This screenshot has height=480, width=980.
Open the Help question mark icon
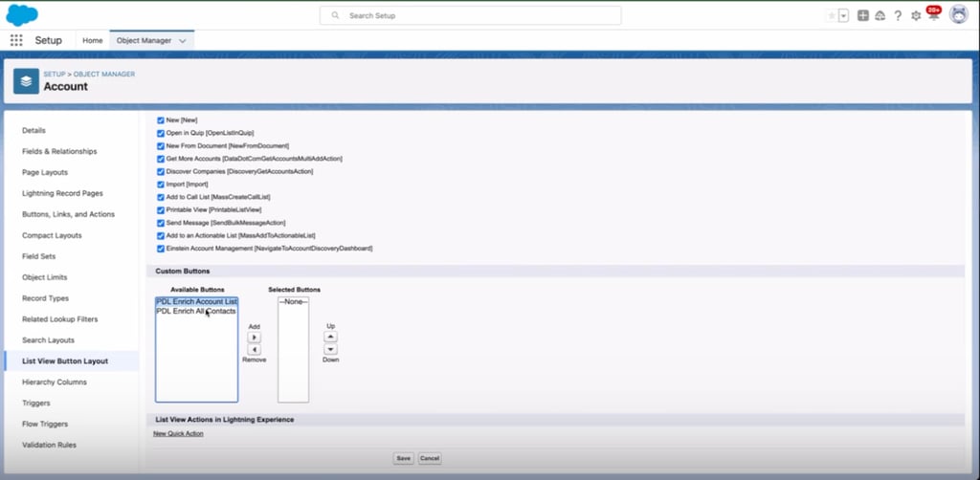[898, 16]
